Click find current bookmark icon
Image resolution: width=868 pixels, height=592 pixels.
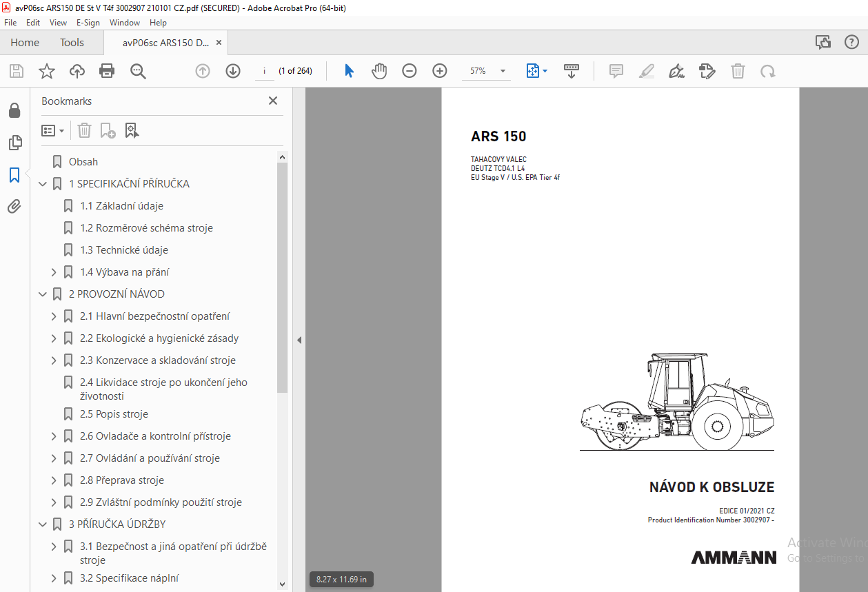(x=132, y=130)
